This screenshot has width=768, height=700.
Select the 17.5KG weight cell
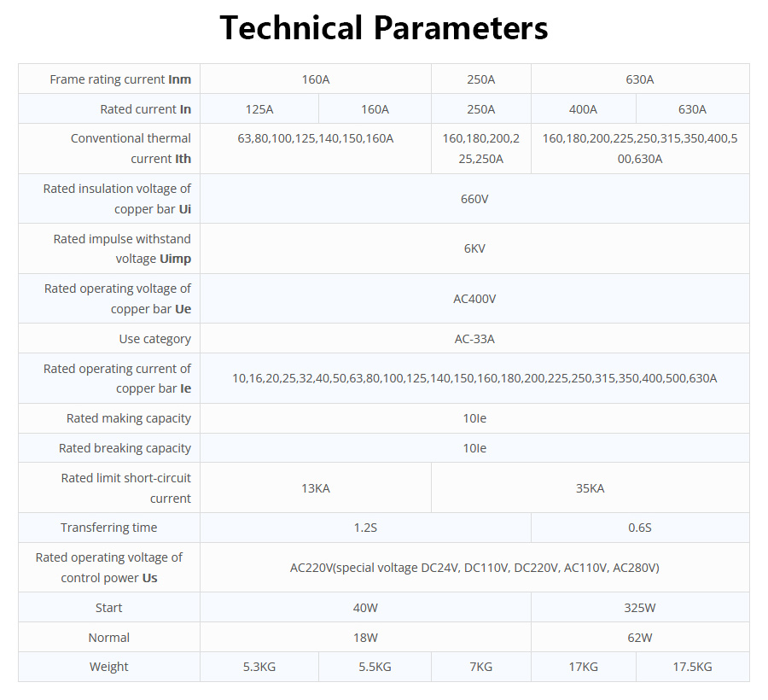click(692, 667)
